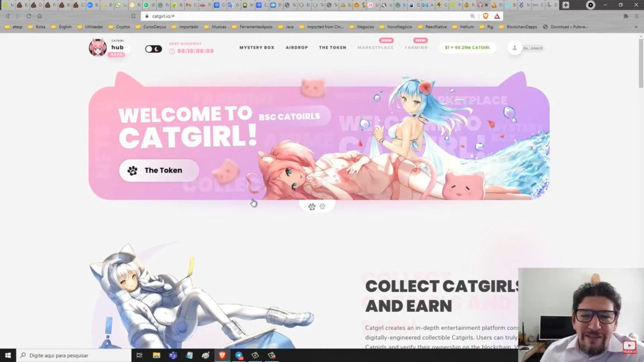Open the Brave Rewards triangle icon
The width and height of the screenshot is (644, 362).
(x=497, y=16)
